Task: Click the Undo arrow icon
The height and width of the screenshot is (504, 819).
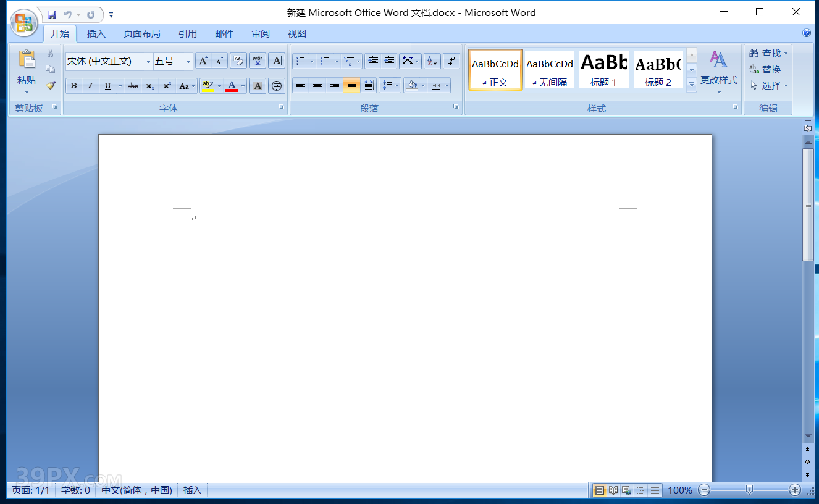Action: click(68, 14)
